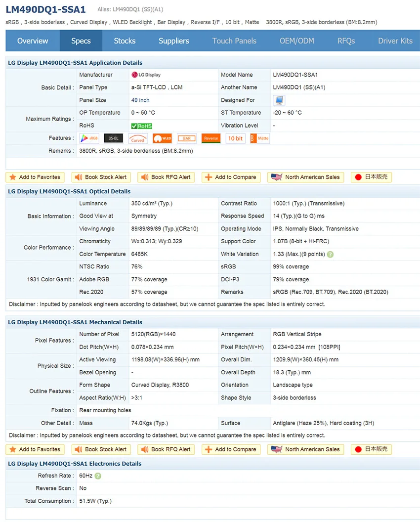Click the Mechanical Details section header

coord(75,322)
